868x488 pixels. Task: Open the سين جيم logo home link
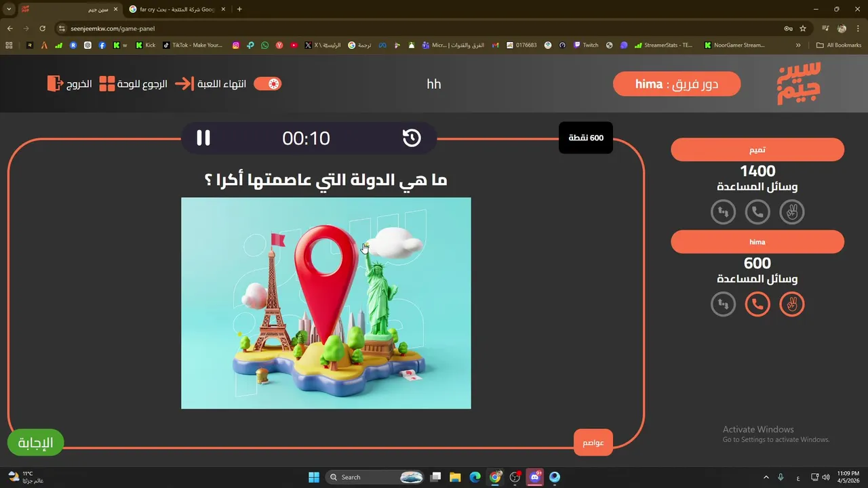(x=799, y=83)
